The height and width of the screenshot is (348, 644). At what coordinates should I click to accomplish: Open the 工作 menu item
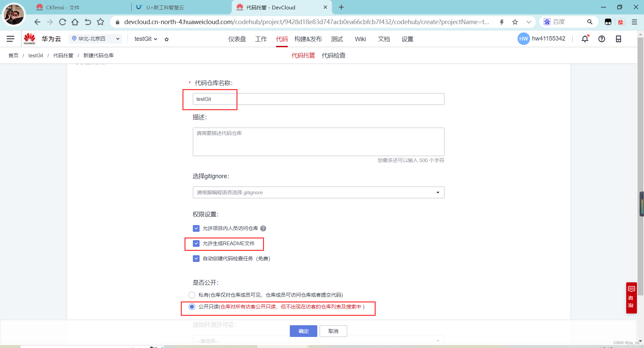point(261,39)
